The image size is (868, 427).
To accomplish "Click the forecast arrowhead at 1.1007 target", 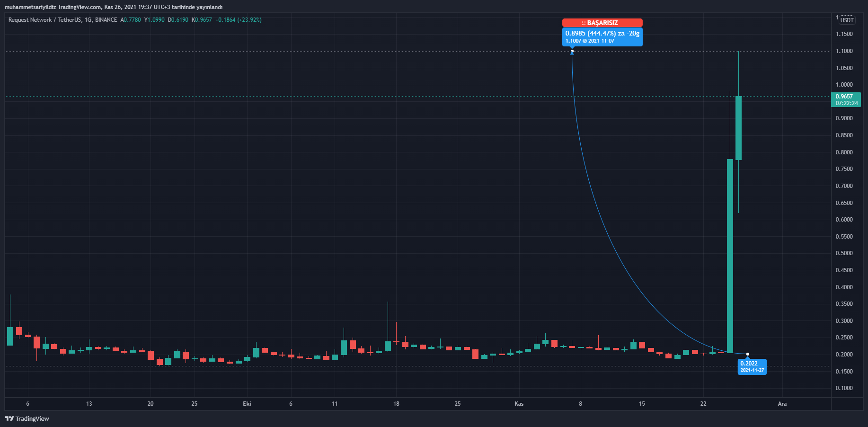I will point(572,52).
